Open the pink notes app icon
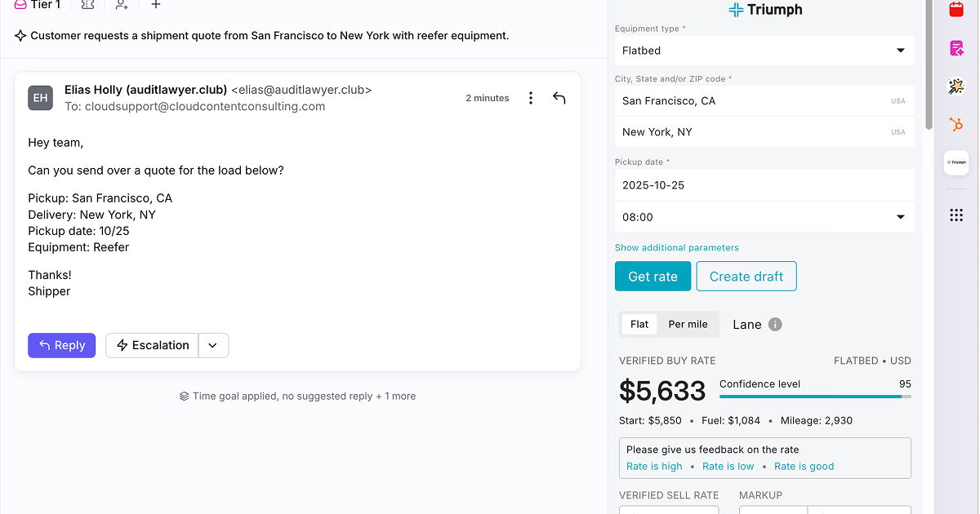This screenshot has height=514, width=980. point(956,48)
